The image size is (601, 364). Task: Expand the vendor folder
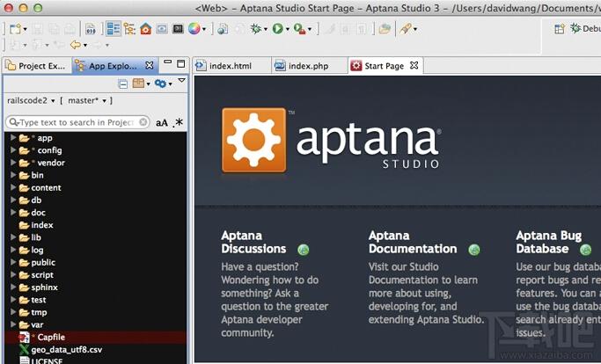pos(13,163)
